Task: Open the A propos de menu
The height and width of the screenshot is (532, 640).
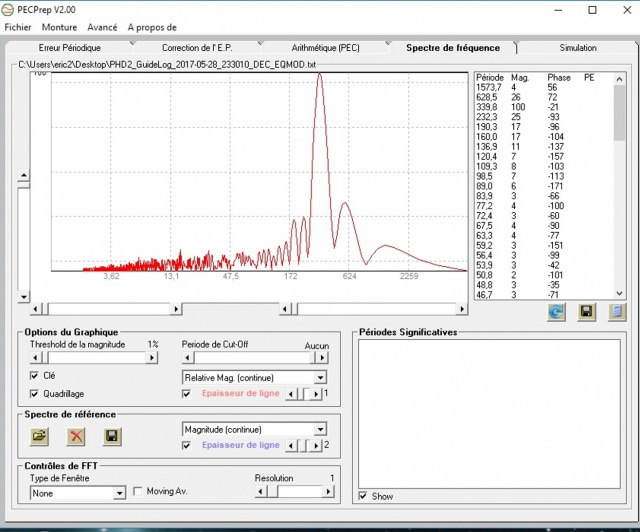Action: point(152,27)
